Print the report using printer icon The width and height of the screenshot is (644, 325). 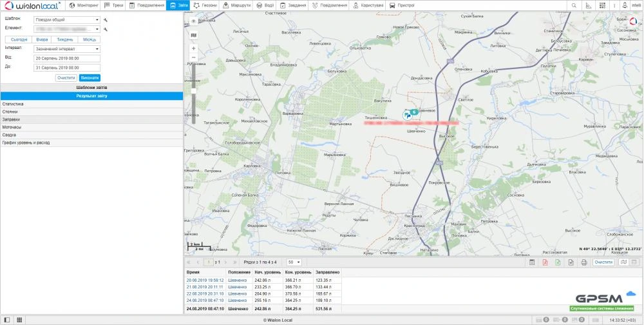[x=583, y=262]
